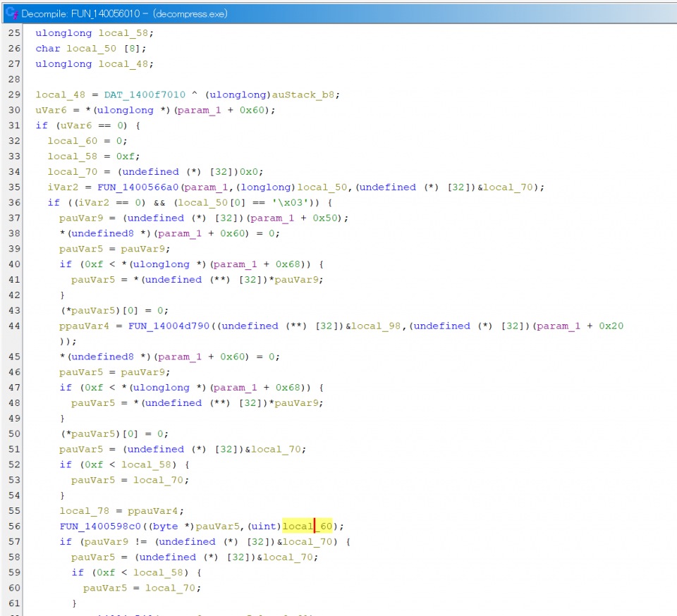Select pauVar9 at the start of line 37
This screenshot has width=677, height=616.
point(81,218)
